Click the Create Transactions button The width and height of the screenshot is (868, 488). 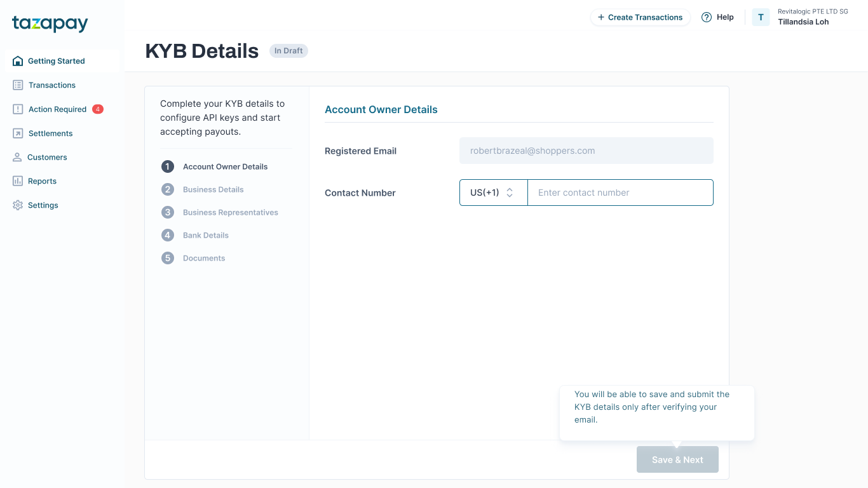(640, 17)
